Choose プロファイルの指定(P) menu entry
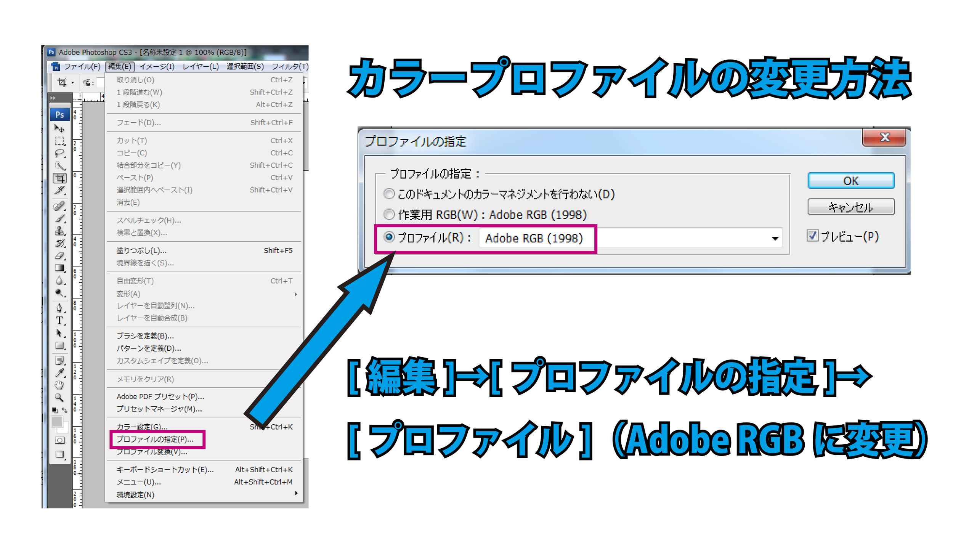The height and width of the screenshot is (560, 953). pos(155,439)
